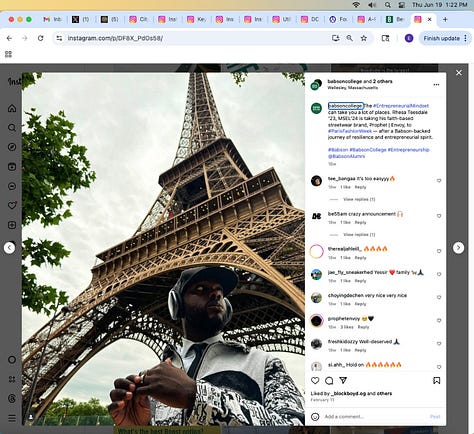
Task: Open the #ParisFashionWeek hashtag link
Action: click(350, 131)
